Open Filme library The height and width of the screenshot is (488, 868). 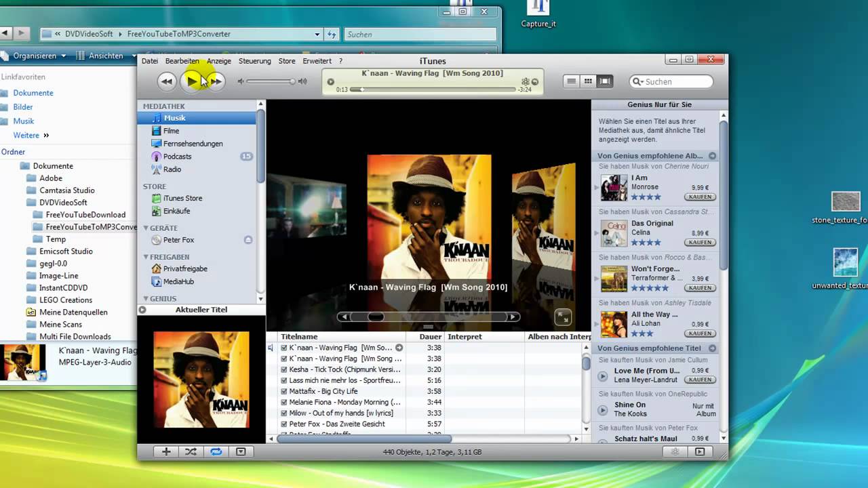point(171,131)
